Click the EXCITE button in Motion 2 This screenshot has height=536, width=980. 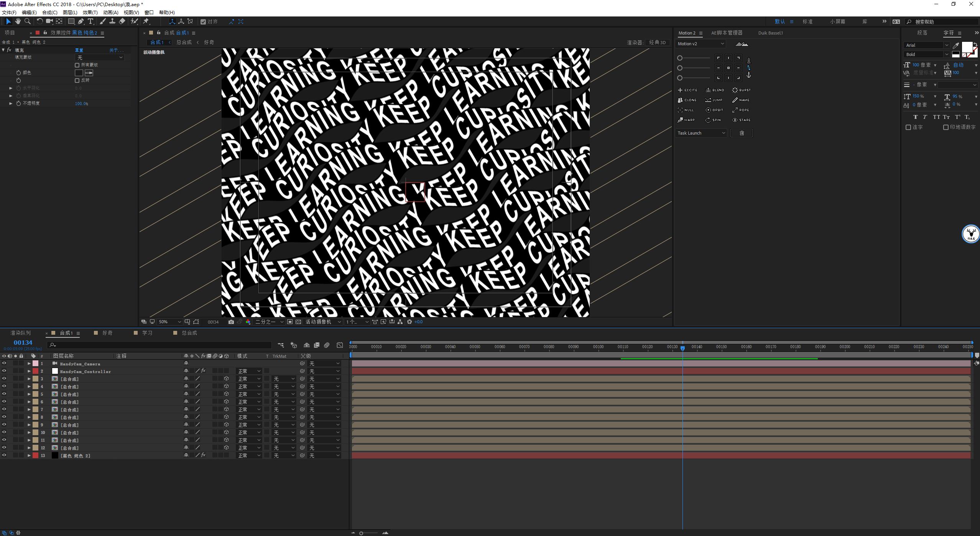(x=687, y=90)
